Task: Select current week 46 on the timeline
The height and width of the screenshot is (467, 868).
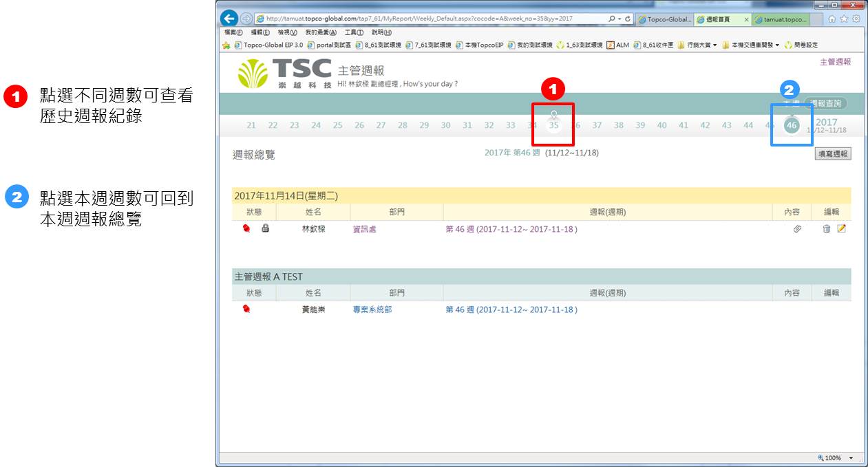Action: pyautogui.click(x=792, y=125)
